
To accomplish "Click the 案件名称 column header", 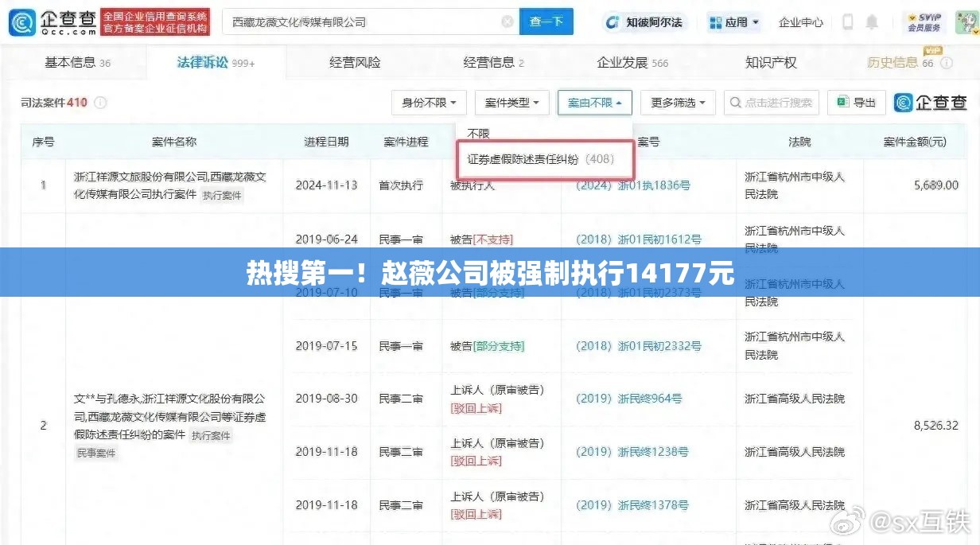I will coord(173,142).
